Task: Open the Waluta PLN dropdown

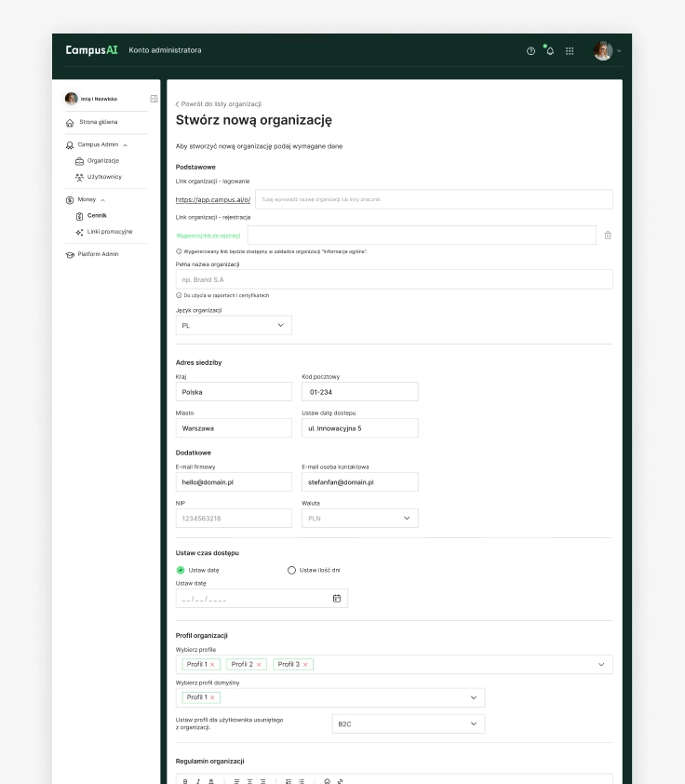Action: click(360, 519)
